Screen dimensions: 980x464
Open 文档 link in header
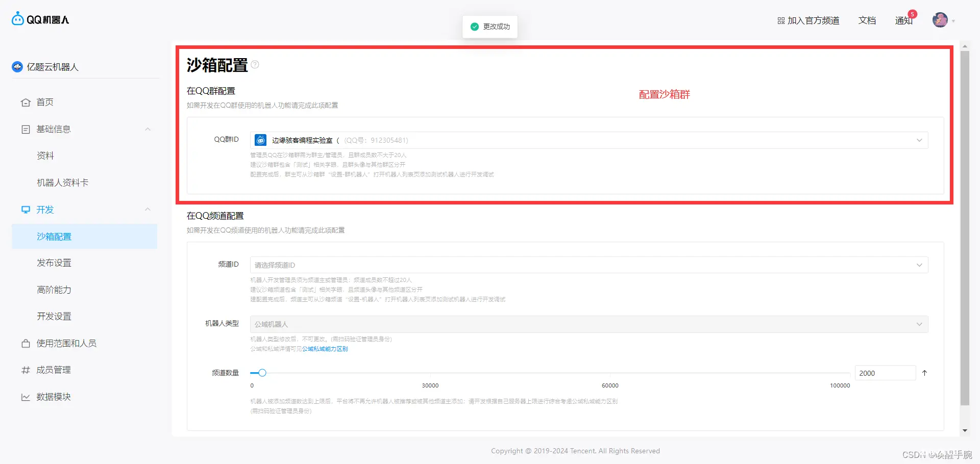point(867,21)
